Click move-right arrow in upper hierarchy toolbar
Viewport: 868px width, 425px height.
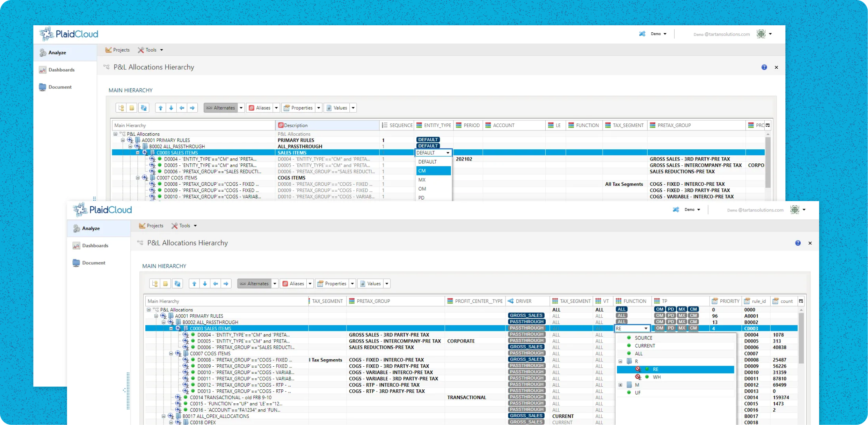click(192, 108)
